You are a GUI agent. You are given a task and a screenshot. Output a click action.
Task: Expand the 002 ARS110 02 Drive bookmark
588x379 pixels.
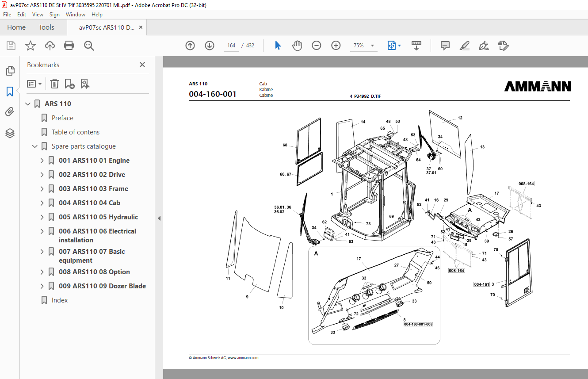[x=42, y=175]
